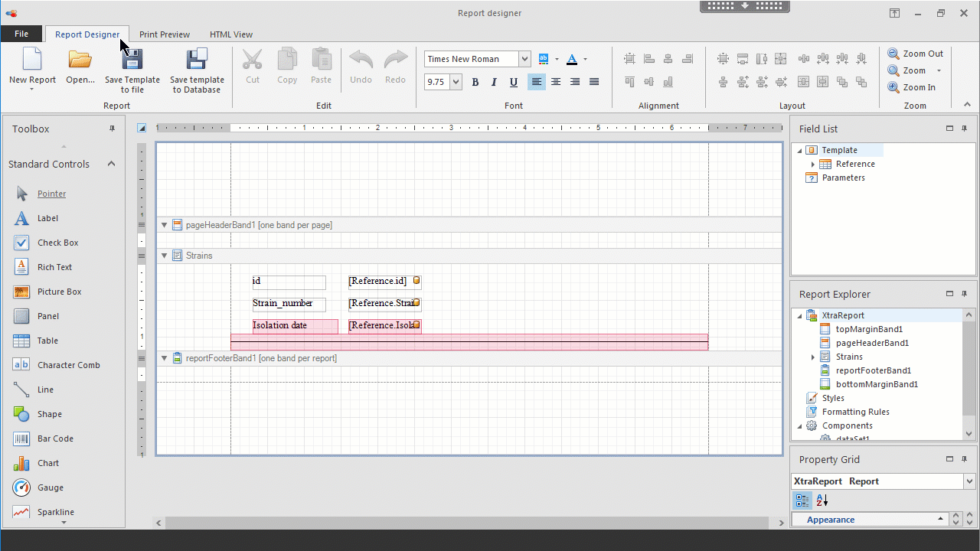Open the Appearance category dropdown in Property Grid
This screenshot has width=980, height=551.
940,520
